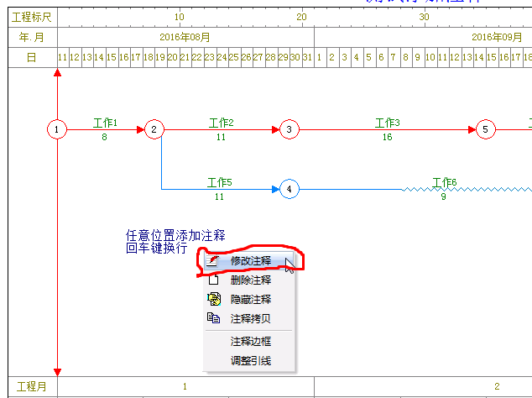Click the 工程月 row label
The height and width of the screenshot is (398, 532).
point(31,385)
